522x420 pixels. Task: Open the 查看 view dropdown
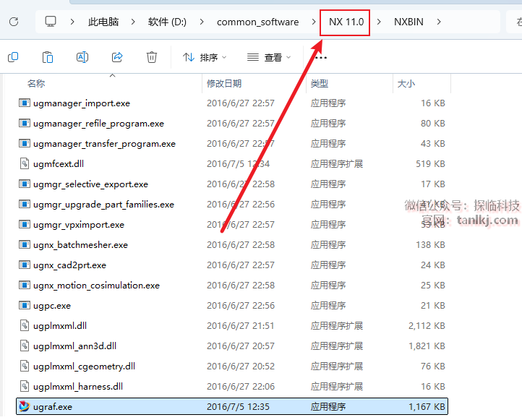(269, 58)
